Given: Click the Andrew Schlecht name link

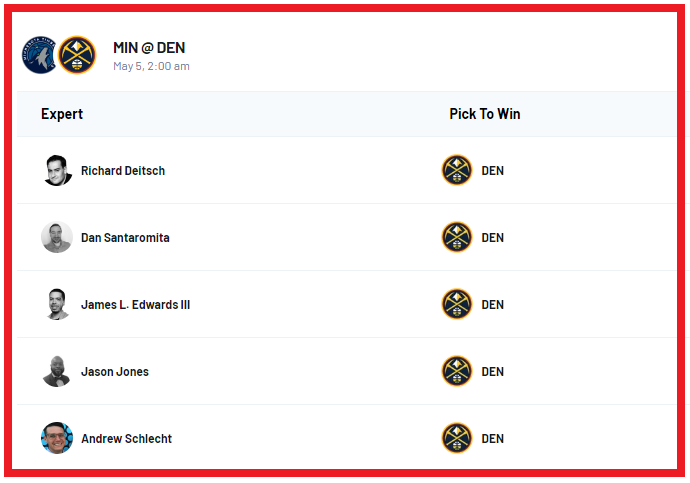Looking at the screenshot, I should 124,439.
